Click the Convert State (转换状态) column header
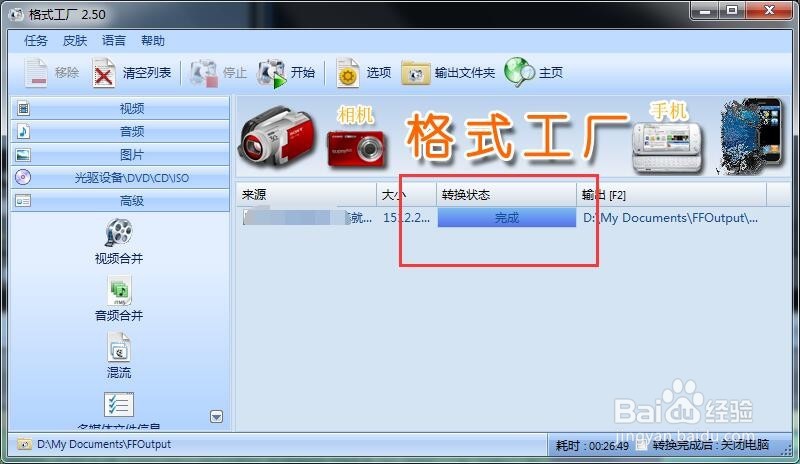Image resolution: width=800 pixels, height=464 pixels. [x=506, y=194]
